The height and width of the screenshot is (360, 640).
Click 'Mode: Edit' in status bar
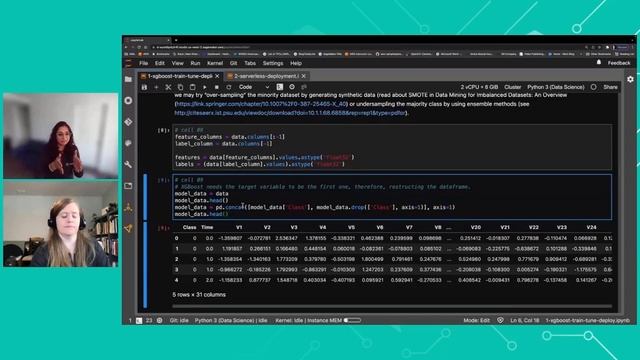[x=476, y=320]
